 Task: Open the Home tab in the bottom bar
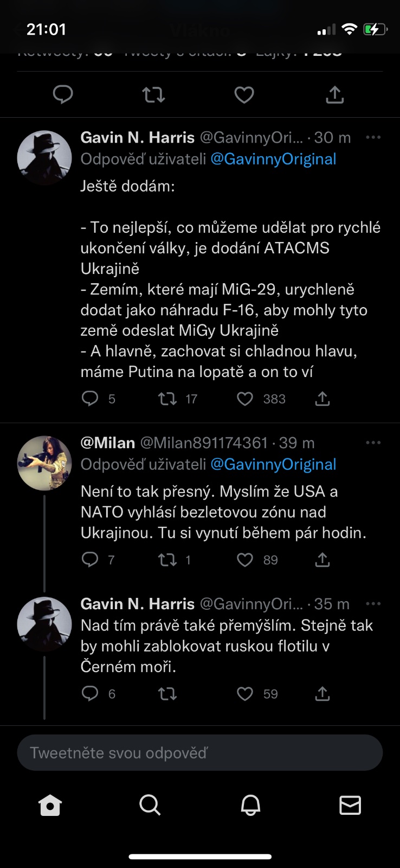pyautogui.click(x=50, y=805)
